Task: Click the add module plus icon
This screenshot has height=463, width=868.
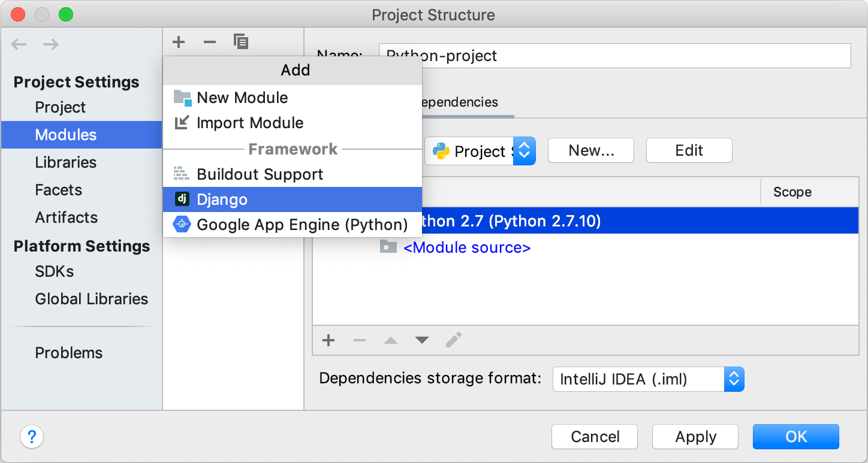Action: click(178, 42)
